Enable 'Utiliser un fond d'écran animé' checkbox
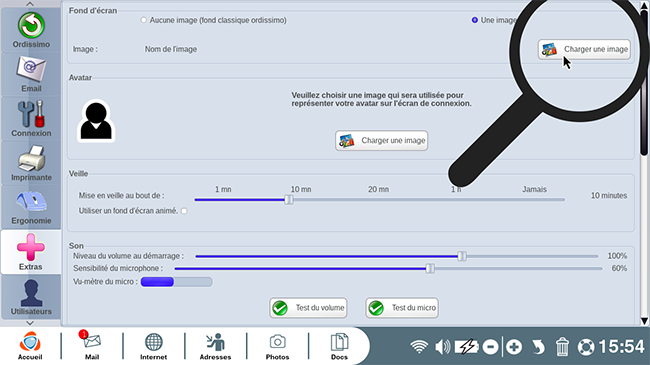 click(x=184, y=211)
